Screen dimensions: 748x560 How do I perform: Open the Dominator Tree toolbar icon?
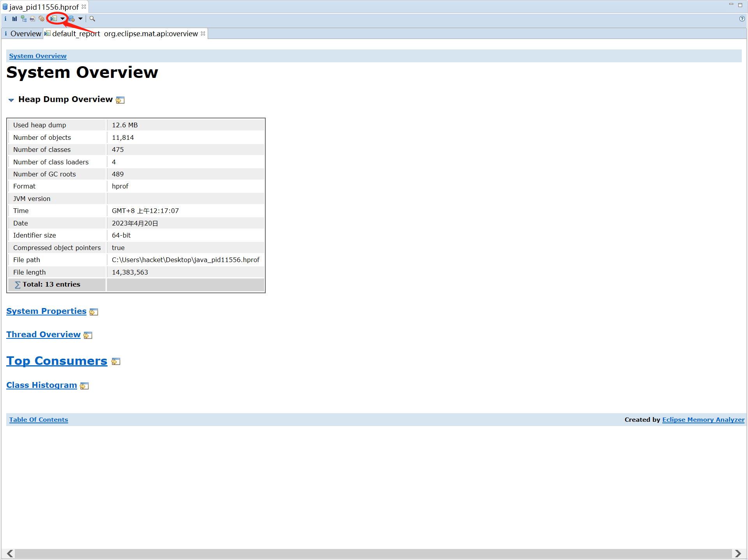click(x=24, y=19)
